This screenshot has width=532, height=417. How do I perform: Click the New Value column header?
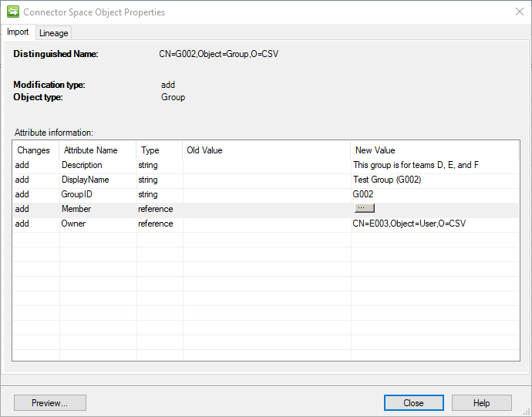point(435,150)
